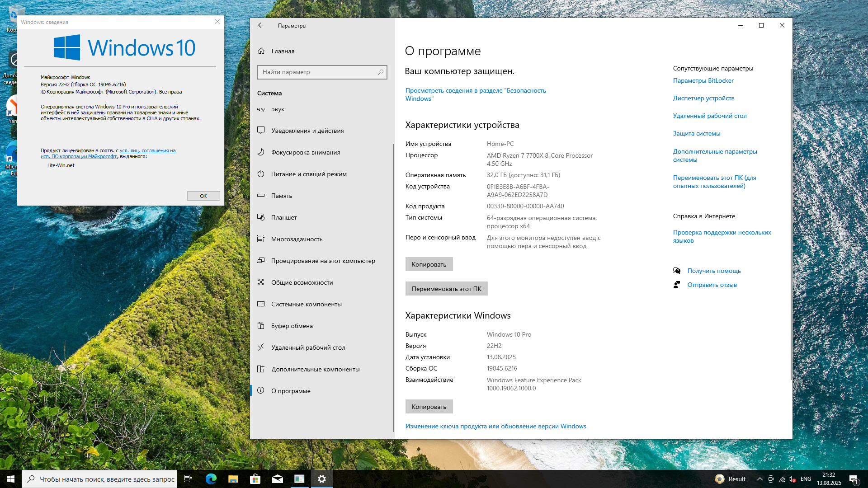Open the Focus assist (Фокусировка внимания) section

[x=305, y=152]
